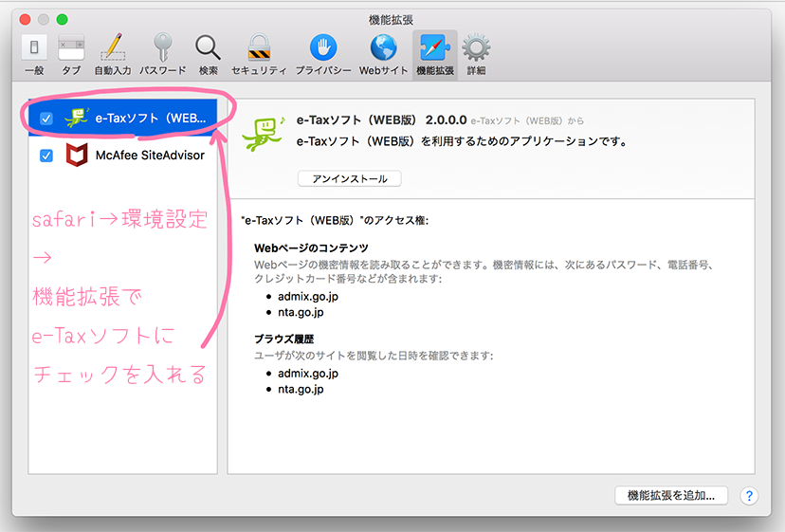Click the ブラウズ履歴 heading

click(x=283, y=339)
